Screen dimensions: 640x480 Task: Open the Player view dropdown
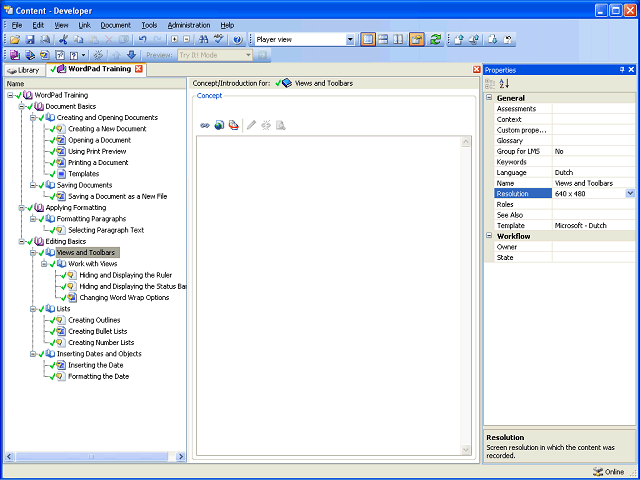click(350, 40)
